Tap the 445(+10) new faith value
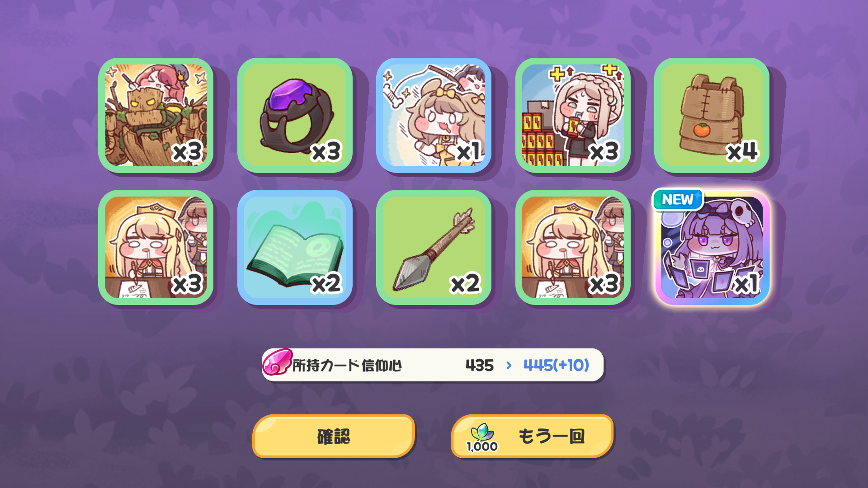Screen dimensions: 868x488 tap(556, 365)
